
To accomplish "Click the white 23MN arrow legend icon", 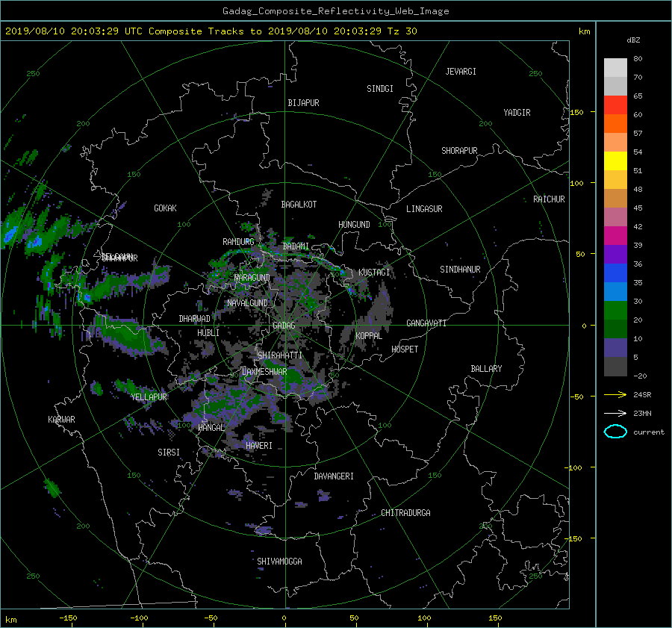I will click(615, 413).
